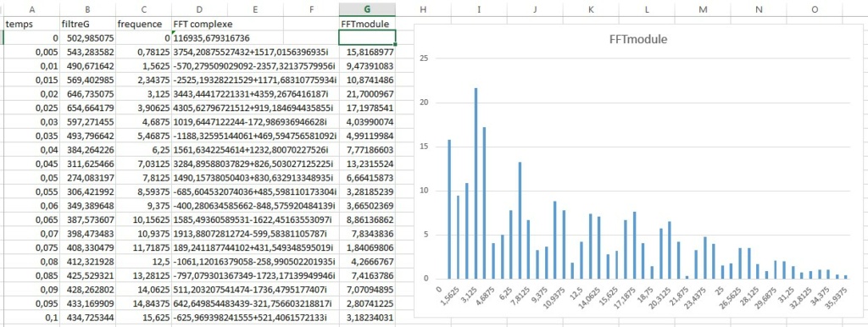This screenshot has height=327, width=868.
Task: Click cell with value 502,985075
Action: (x=88, y=37)
